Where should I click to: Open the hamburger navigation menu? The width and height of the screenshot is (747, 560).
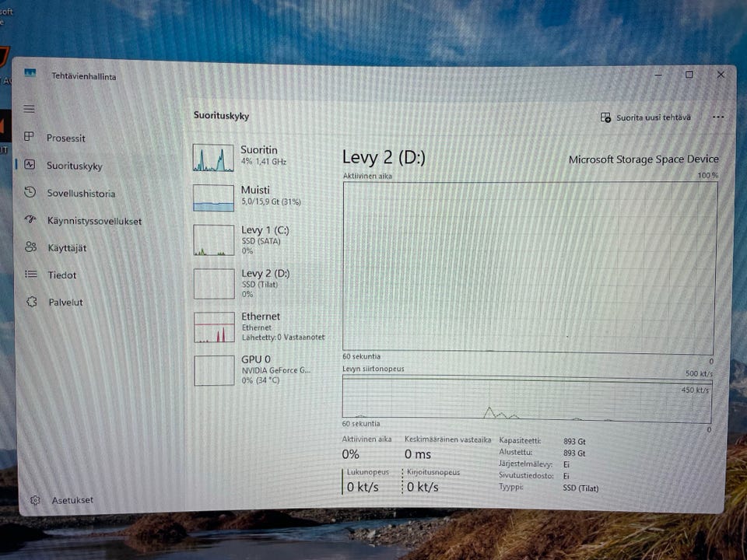(29, 109)
